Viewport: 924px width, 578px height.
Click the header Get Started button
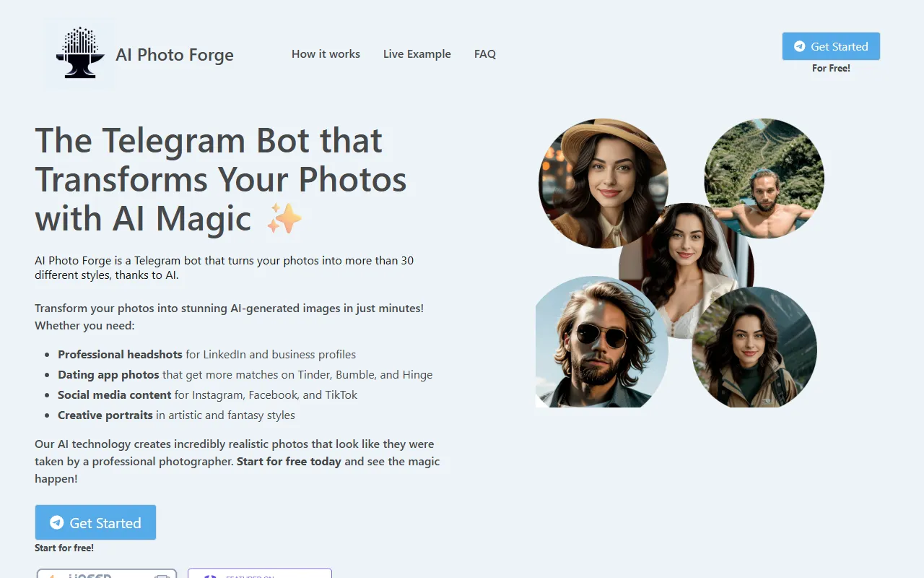831,46
